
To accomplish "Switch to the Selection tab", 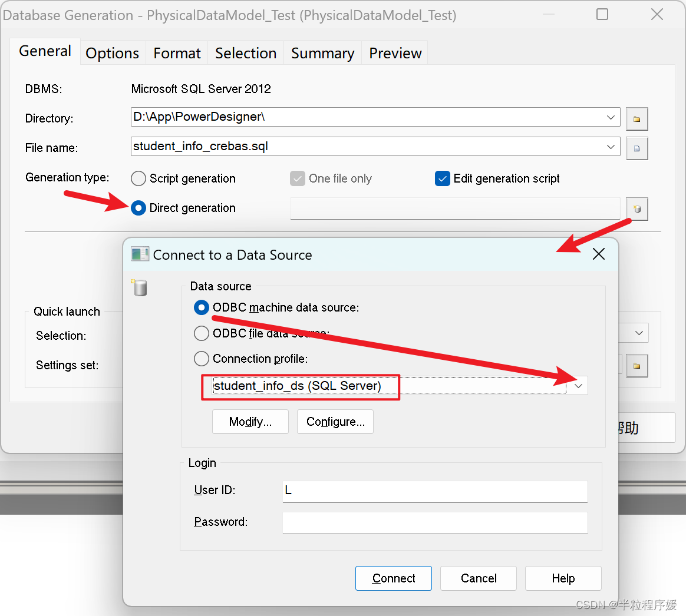I will click(x=246, y=52).
